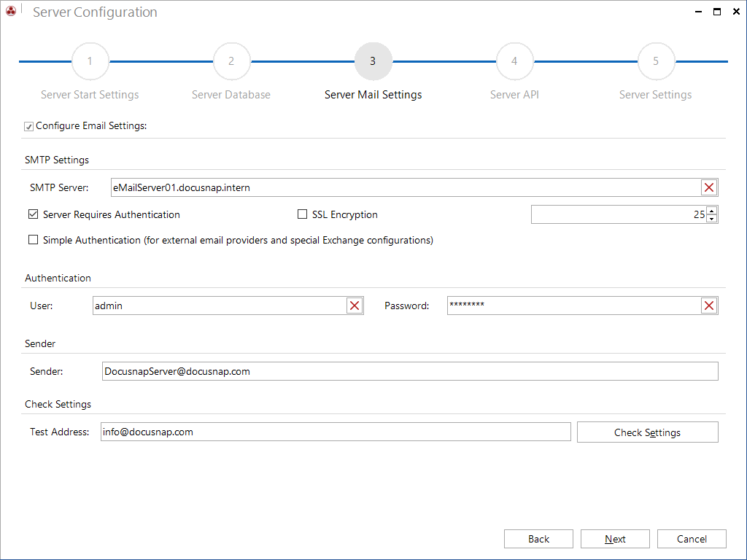This screenshot has height=560, width=747.
Task: Go to step 5 Server Settings
Action: point(656,61)
